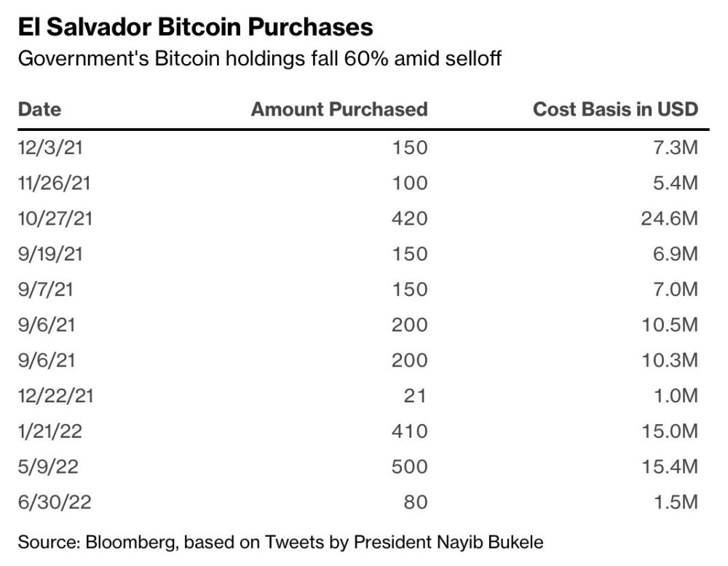This screenshot has height=566, width=728.
Task: Click the 24.6M cost basis value
Action: pos(669,218)
